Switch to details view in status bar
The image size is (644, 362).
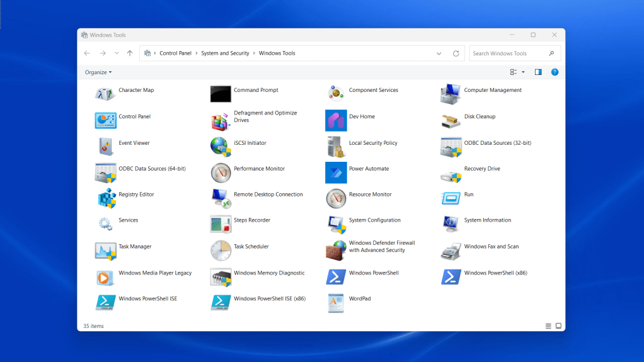(x=548, y=326)
